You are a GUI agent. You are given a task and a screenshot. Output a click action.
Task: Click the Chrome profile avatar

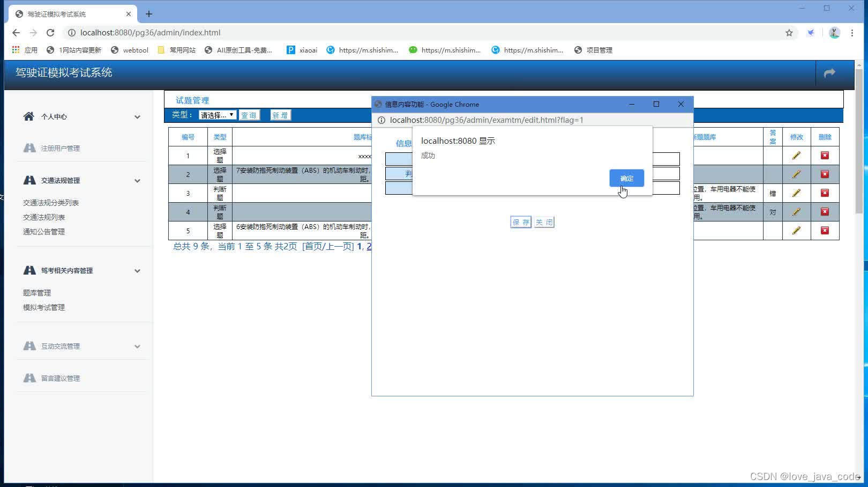(834, 33)
